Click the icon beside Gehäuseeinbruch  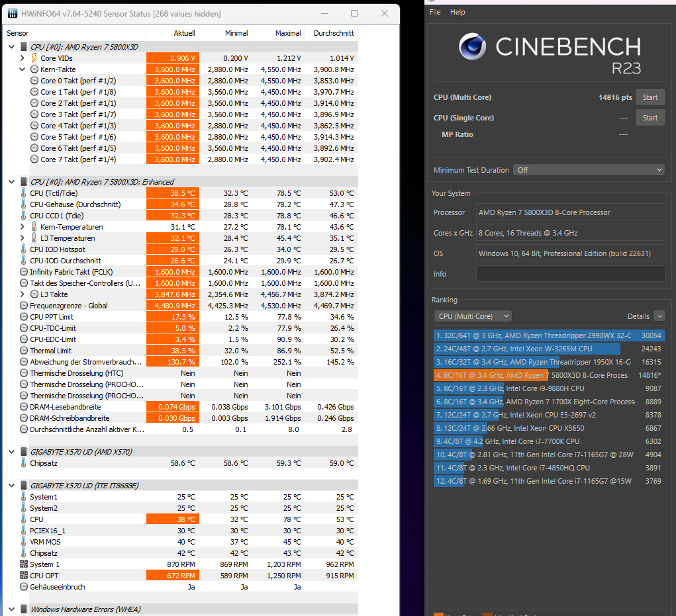(24, 587)
